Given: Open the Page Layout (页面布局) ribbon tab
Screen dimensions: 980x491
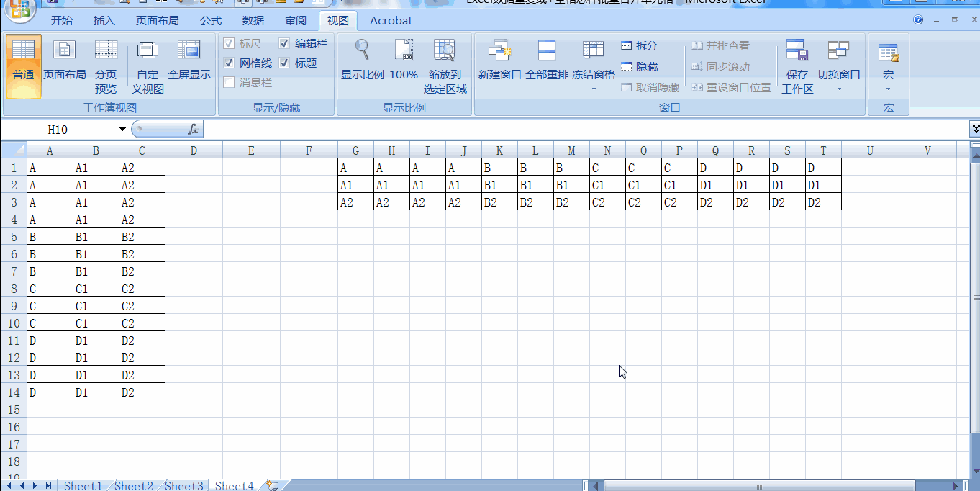Looking at the screenshot, I should (x=158, y=20).
